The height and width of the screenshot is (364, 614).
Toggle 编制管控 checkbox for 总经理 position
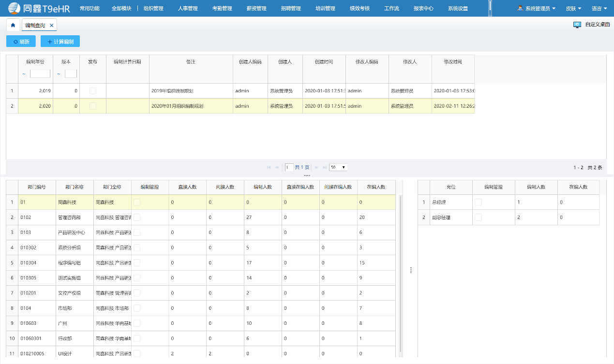click(478, 202)
